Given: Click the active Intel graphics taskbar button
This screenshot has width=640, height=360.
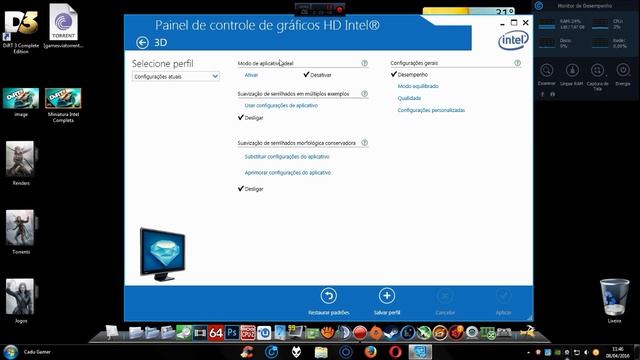Looking at the screenshot, I should coord(420,352).
